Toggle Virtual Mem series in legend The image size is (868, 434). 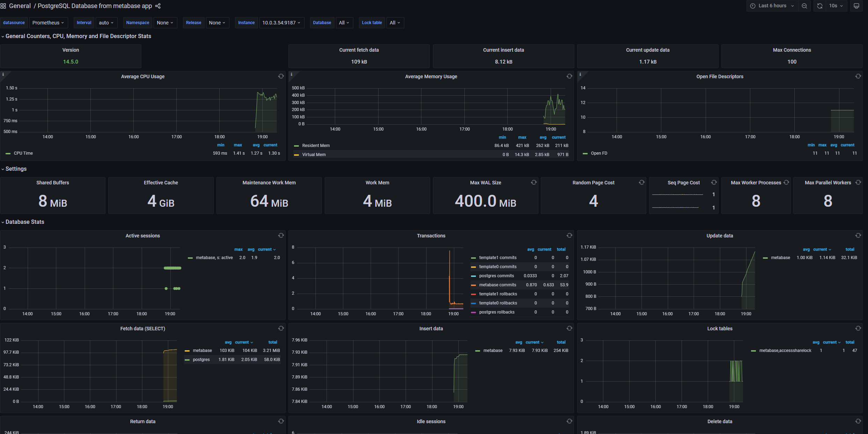(314, 155)
